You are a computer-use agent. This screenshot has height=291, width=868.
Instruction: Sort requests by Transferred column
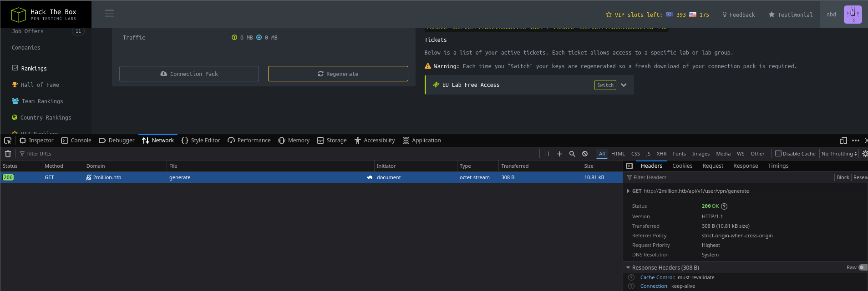click(540, 166)
